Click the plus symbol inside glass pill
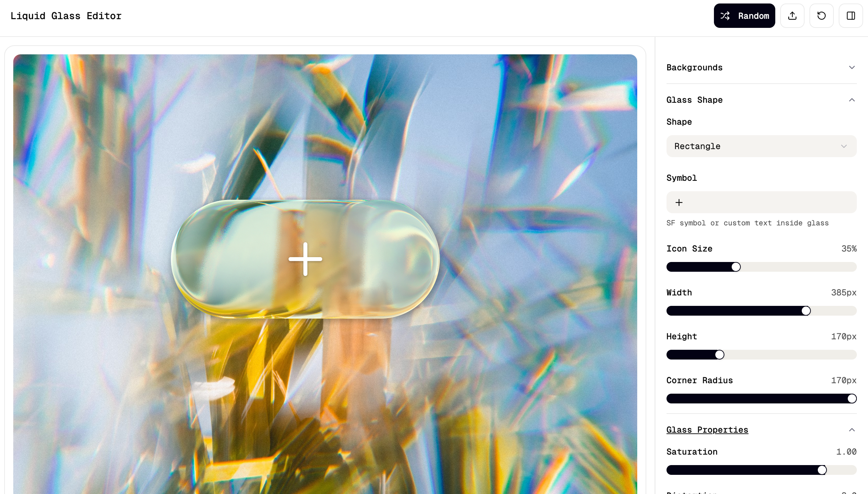The height and width of the screenshot is (494, 868). 305,259
